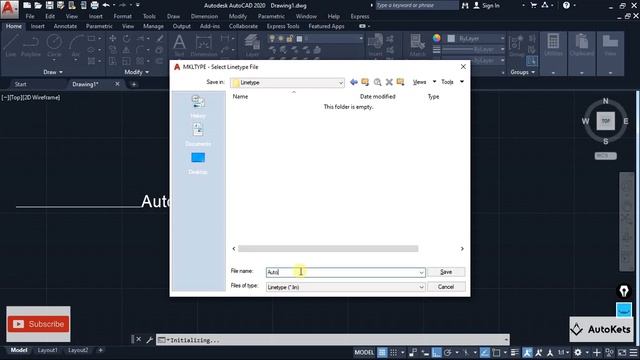Open the File menu

(30, 16)
